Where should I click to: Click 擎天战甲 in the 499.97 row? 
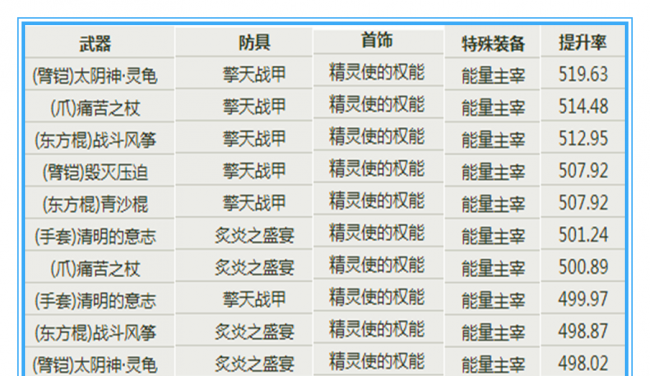click(254, 300)
